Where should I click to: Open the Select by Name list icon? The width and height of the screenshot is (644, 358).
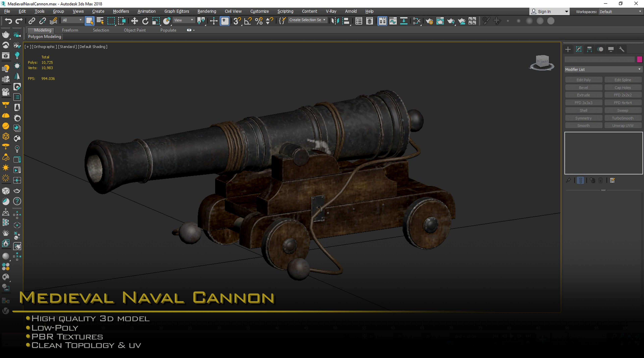[x=100, y=21]
